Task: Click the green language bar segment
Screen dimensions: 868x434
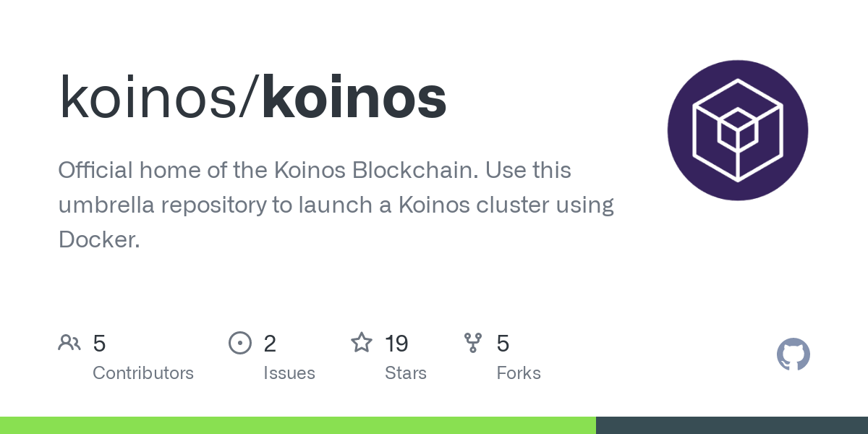Action: [297, 425]
